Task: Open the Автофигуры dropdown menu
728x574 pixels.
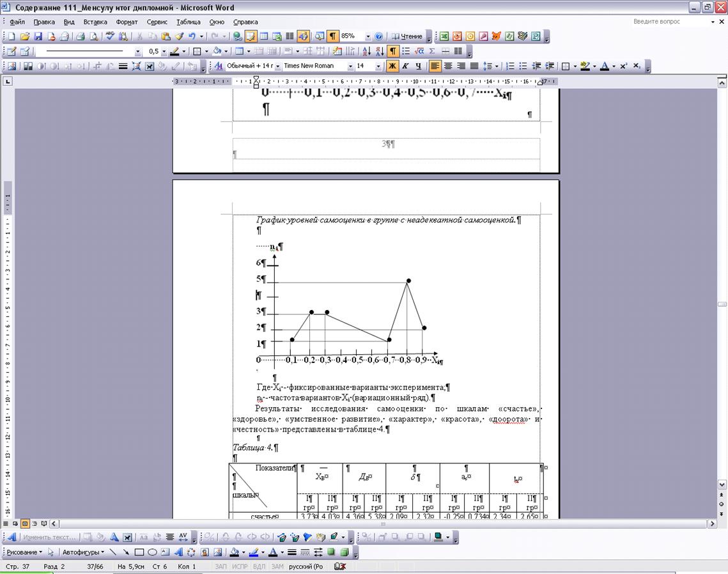Action: [83, 552]
